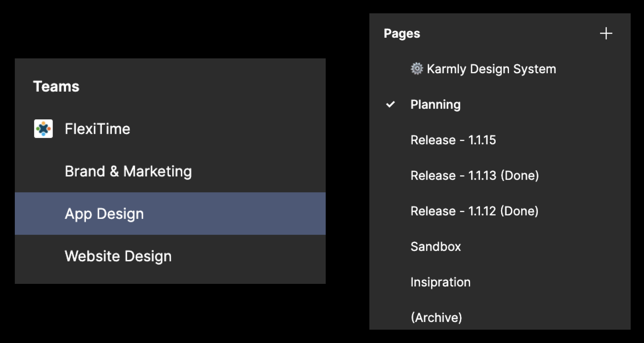Open the Release - 1.1.15 page

click(x=453, y=140)
